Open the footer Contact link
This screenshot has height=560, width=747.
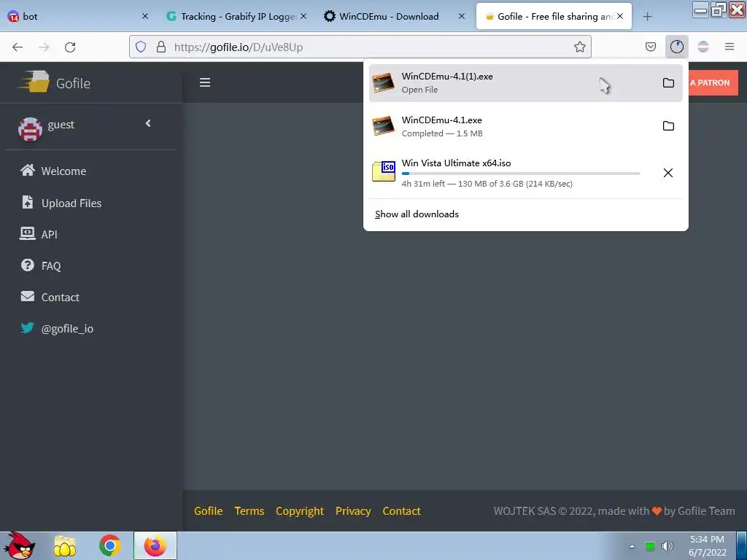pyautogui.click(x=402, y=511)
